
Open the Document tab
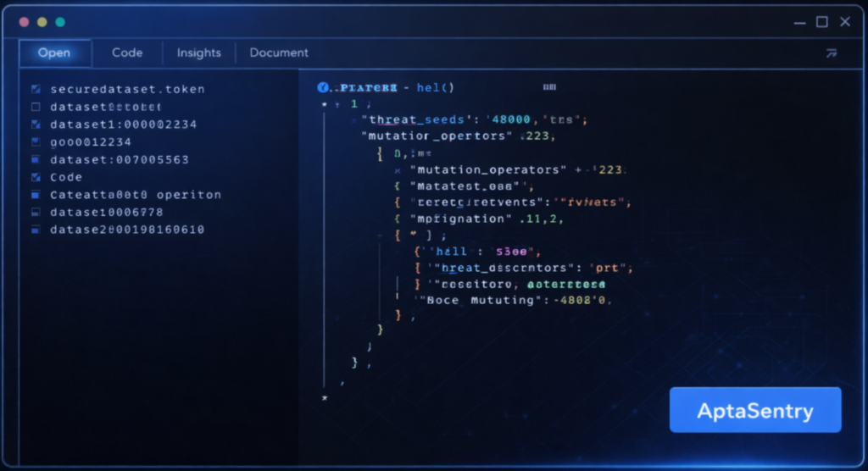point(279,53)
